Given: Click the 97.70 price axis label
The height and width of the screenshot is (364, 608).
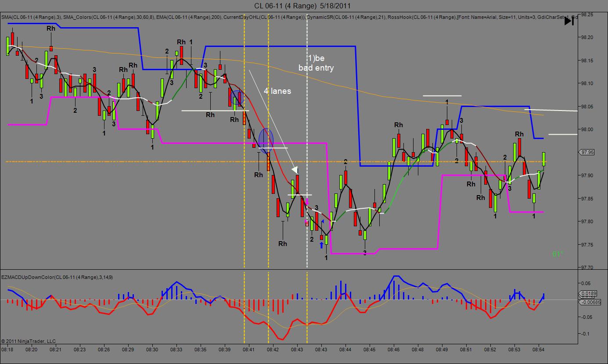Looking at the screenshot, I should pyautogui.click(x=587, y=268).
